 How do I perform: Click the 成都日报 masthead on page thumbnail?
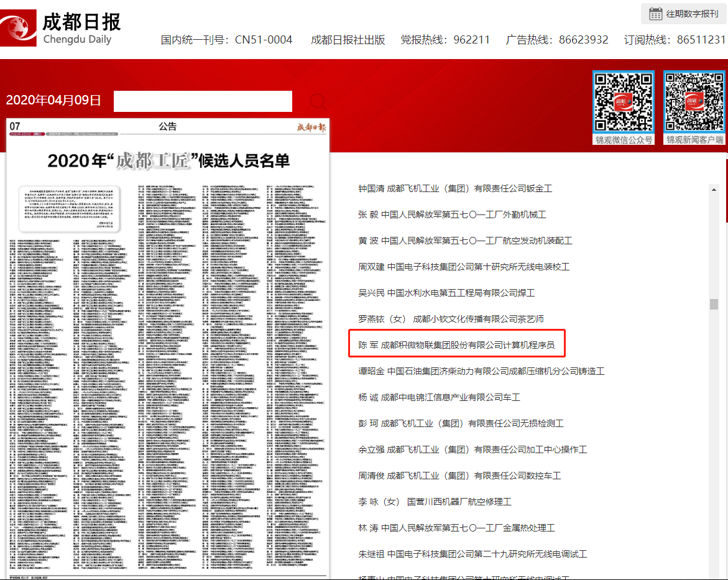311,127
